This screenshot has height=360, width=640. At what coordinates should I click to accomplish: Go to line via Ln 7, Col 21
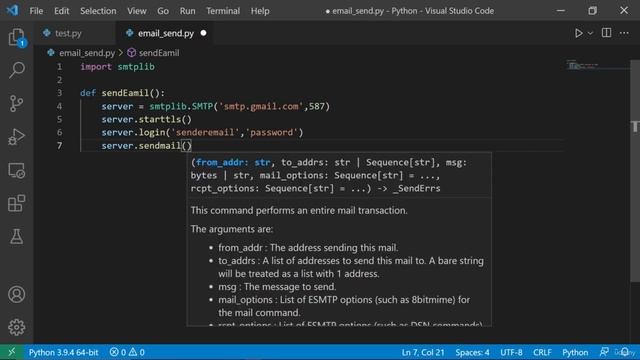point(423,352)
